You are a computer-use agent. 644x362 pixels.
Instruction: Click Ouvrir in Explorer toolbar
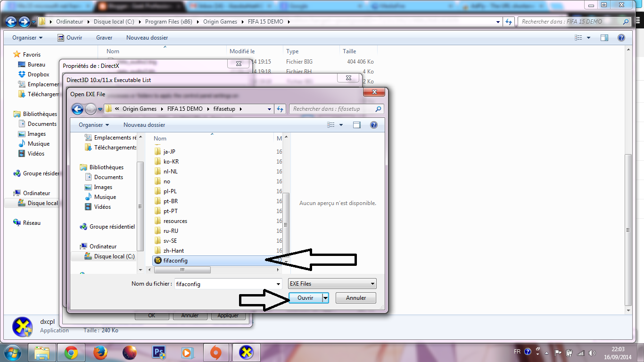(x=70, y=38)
